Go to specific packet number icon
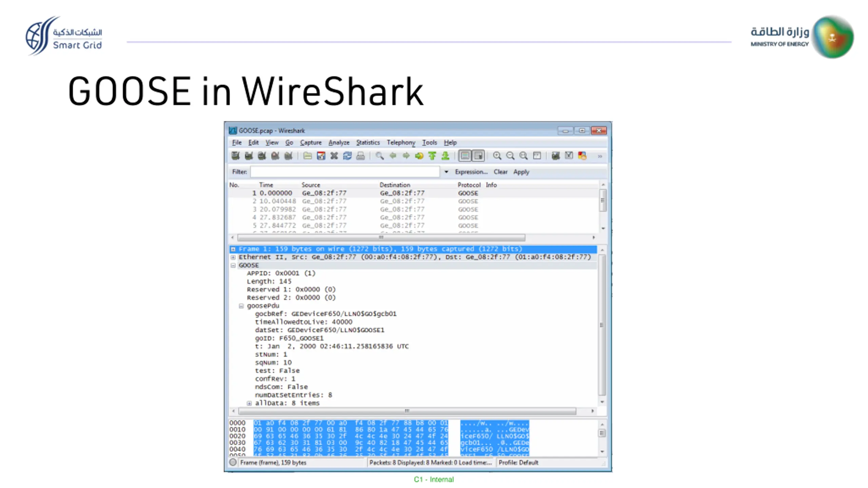 (419, 156)
